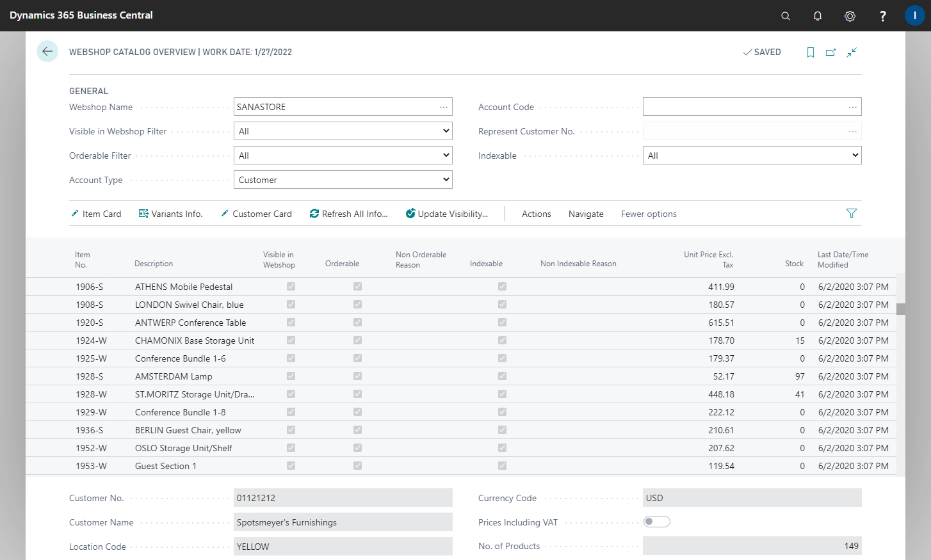Open notifications bell icon
Image resolution: width=931 pixels, height=560 pixels.
coord(818,16)
